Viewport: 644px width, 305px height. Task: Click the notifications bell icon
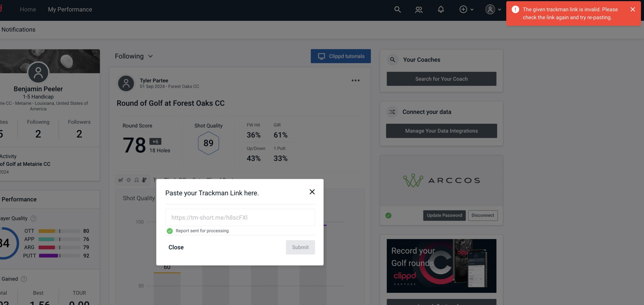(441, 9)
